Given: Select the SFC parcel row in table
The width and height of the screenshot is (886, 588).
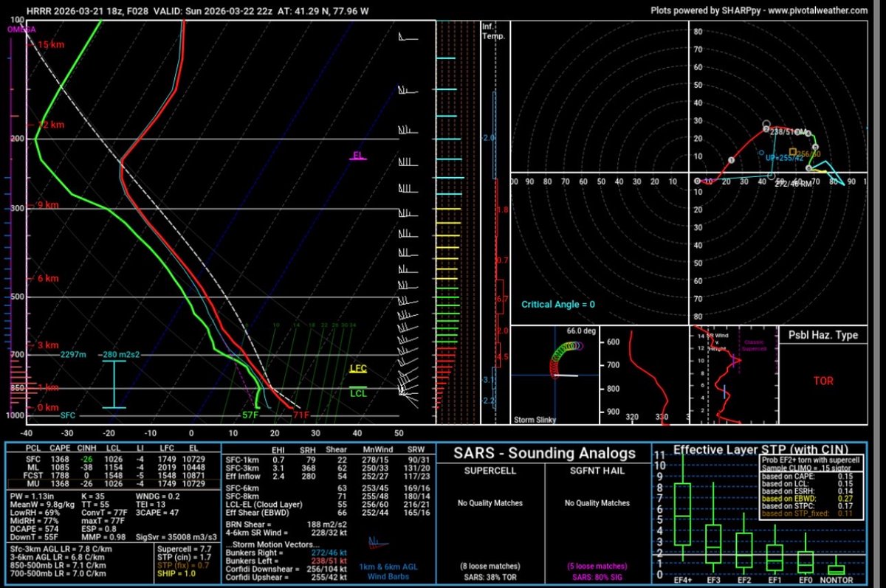Looking at the screenshot, I should coord(113,460).
